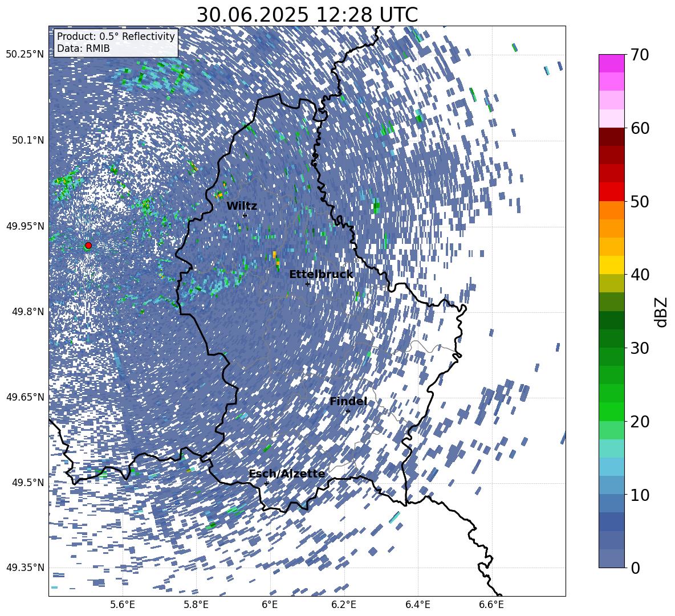Viewport: 675px width, 616px height.
Task: Click the 40 tick on the colorbar
Action: click(x=640, y=275)
